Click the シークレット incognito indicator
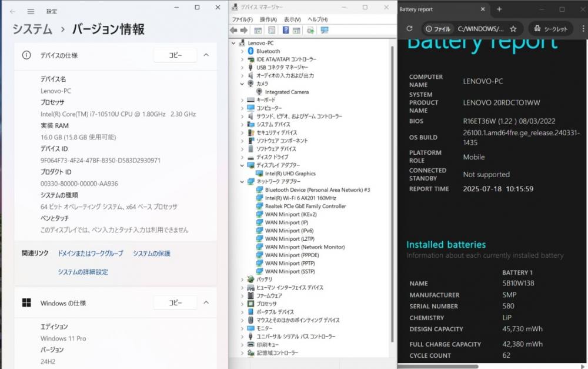The height and width of the screenshot is (369, 588). tap(551, 28)
